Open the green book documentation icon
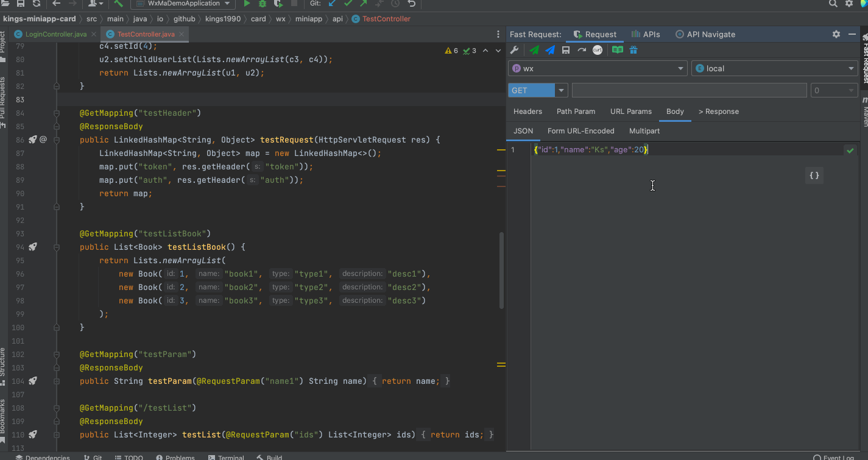This screenshot has width=868, height=460. [x=618, y=50]
